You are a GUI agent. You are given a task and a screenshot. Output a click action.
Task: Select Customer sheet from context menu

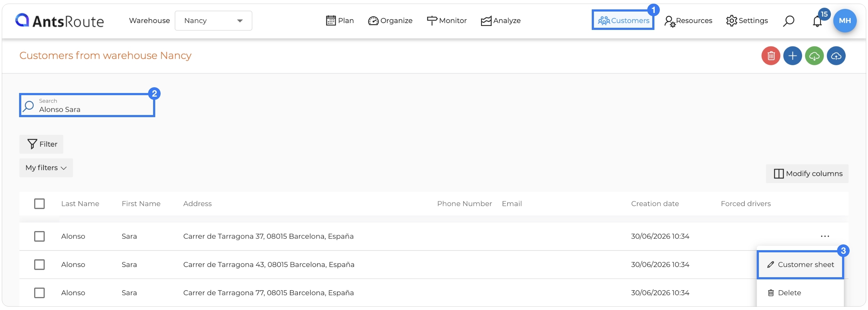click(x=800, y=265)
